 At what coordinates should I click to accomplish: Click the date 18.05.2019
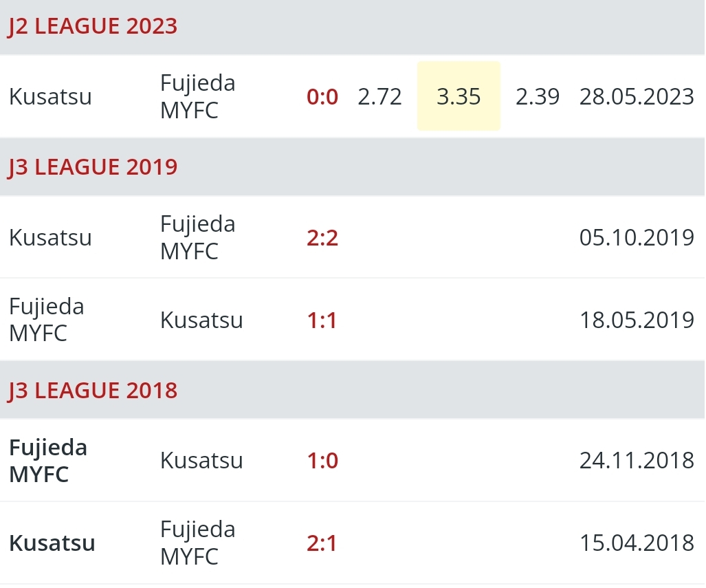click(x=637, y=320)
